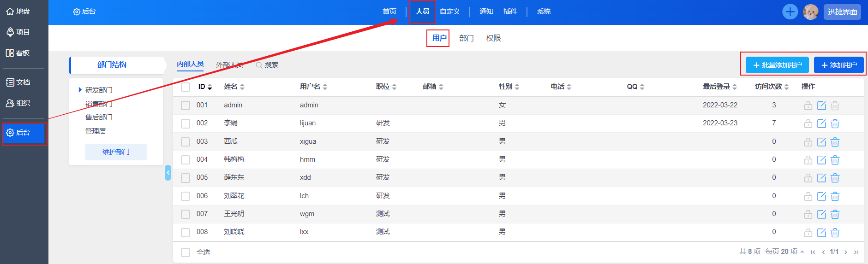
Task: Expand the 研发部门 tree node
Action: pyautogui.click(x=80, y=90)
